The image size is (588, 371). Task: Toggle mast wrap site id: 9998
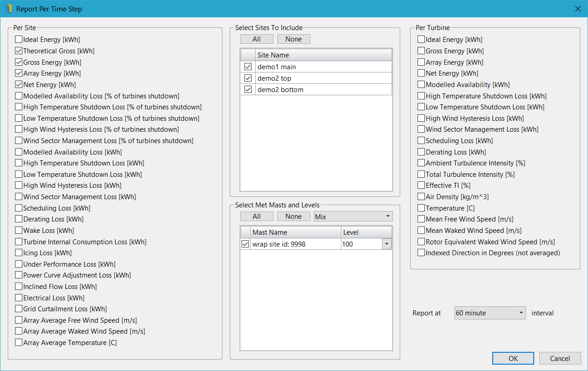click(245, 244)
